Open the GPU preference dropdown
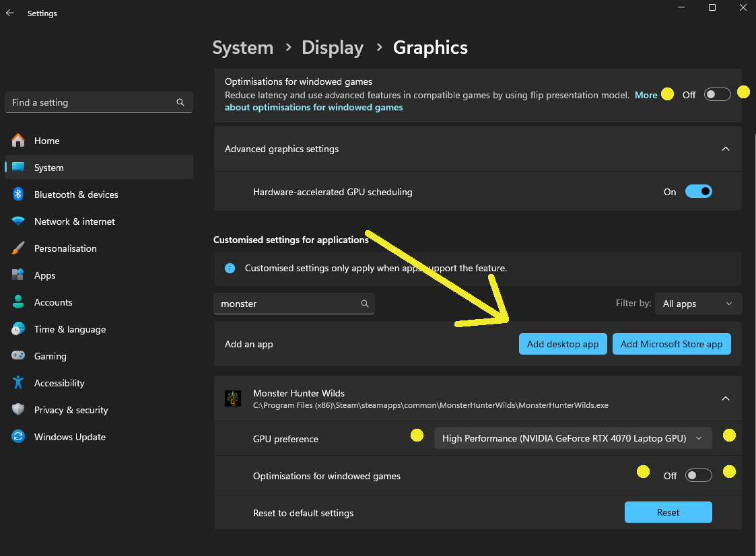 pos(572,438)
